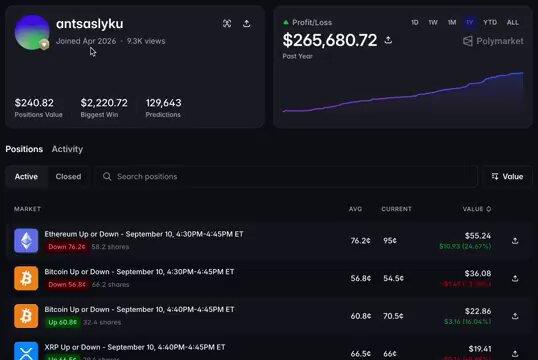
Task: Click the 54.5¢ current price
Action: coord(393,278)
